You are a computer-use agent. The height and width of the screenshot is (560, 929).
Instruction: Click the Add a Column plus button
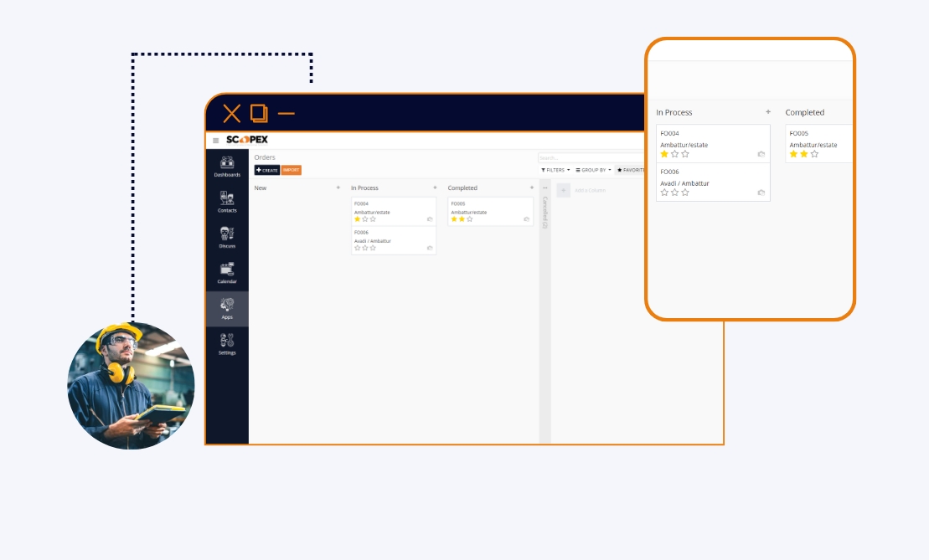tap(564, 190)
